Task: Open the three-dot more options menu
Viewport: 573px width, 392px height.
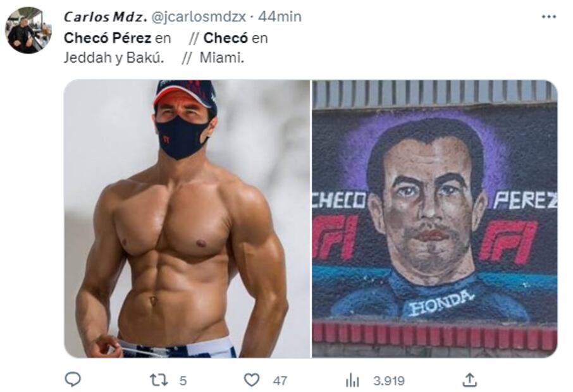Action: [549, 17]
